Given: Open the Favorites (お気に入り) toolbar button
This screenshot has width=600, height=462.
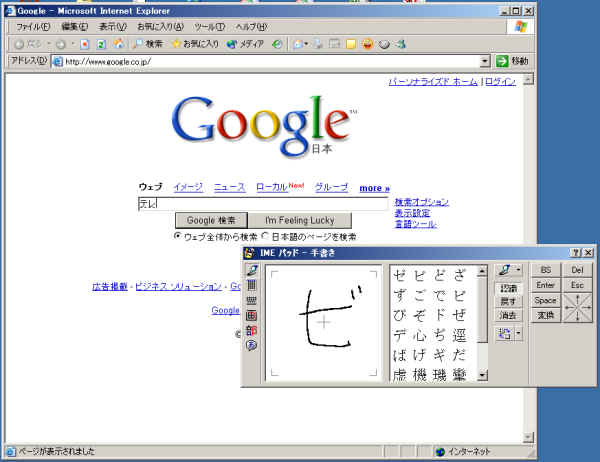Looking at the screenshot, I should click(x=195, y=44).
